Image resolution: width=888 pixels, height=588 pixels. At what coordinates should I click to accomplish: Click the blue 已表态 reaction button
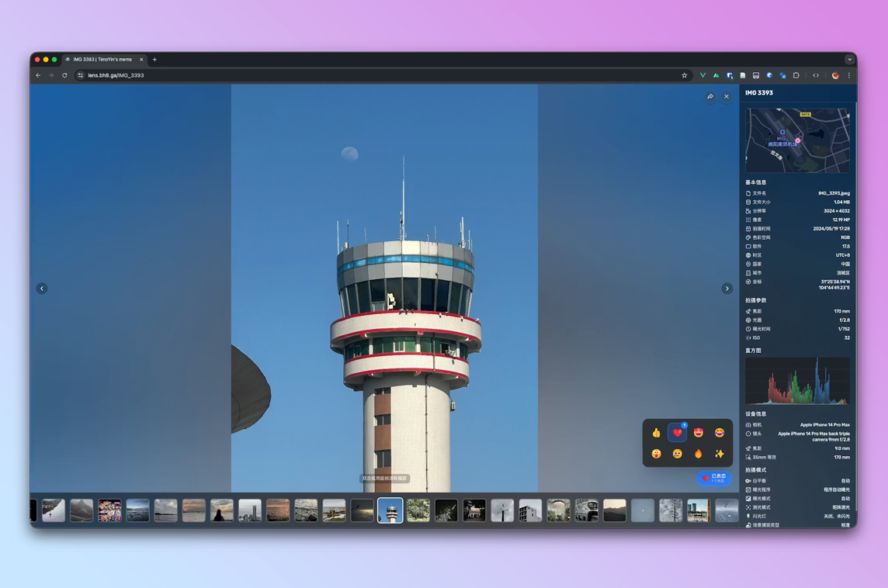(714, 479)
